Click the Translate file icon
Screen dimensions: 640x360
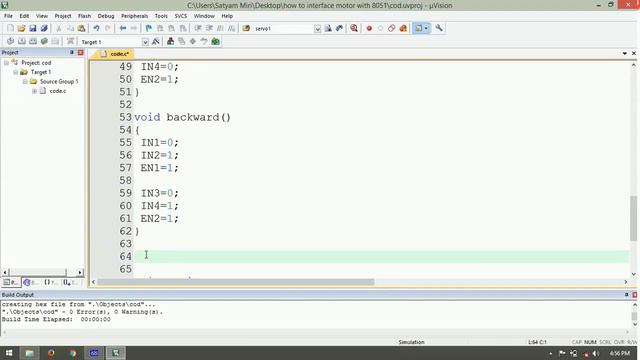click(10, 41)
